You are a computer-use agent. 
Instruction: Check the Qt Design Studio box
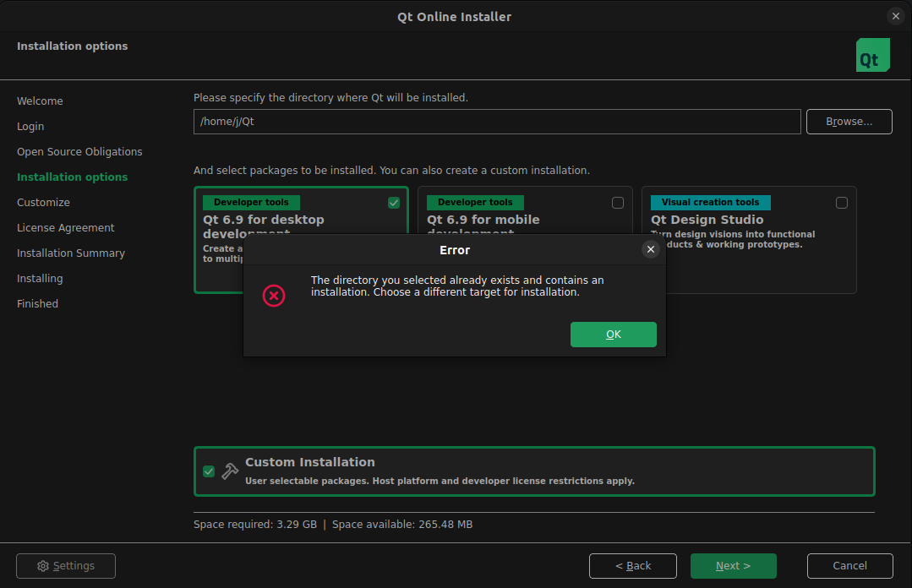tap(842, 203)
